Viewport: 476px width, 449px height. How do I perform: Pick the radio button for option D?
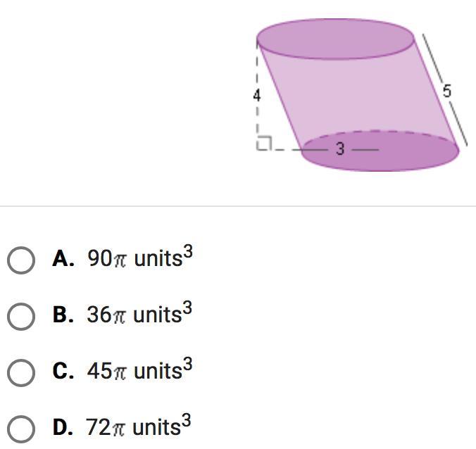coord(21,428)
